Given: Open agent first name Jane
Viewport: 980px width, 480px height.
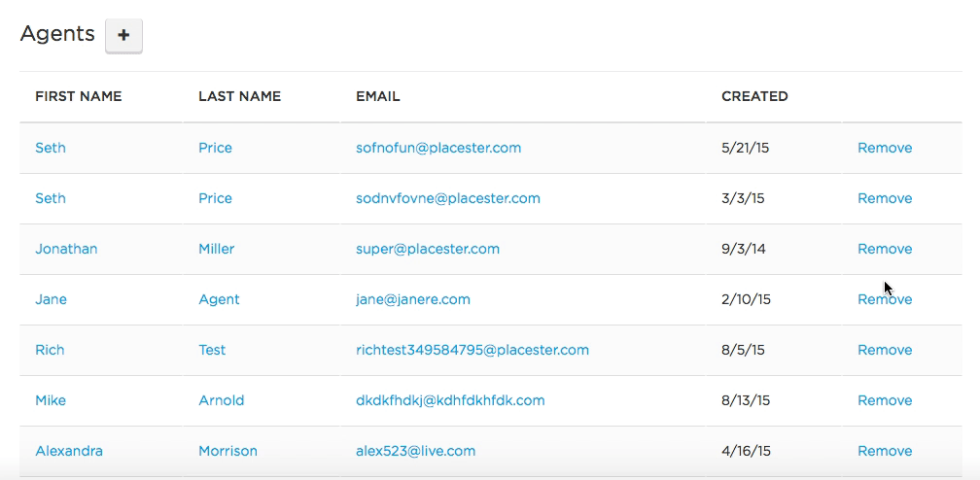Looking at the screenshot, I should [51, 300].
